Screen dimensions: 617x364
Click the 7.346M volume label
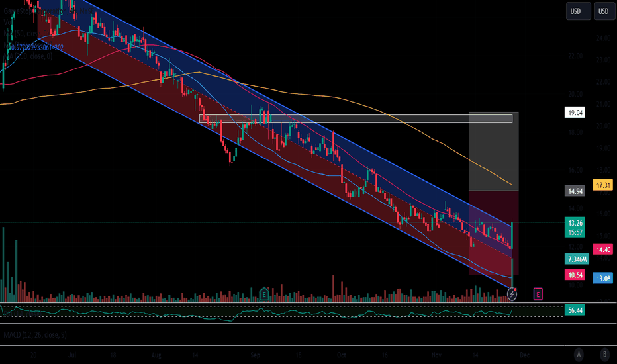coord(577,259)
